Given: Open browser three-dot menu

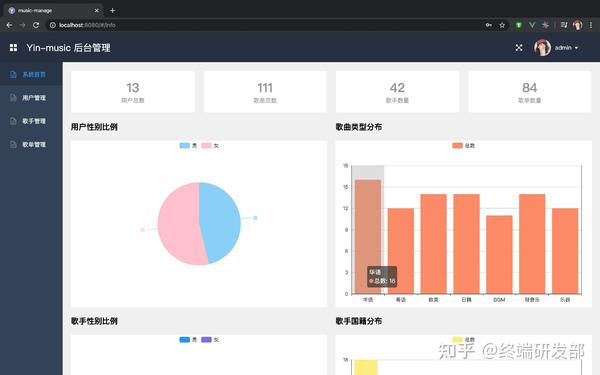Looking at the screenshot, I should (x=591, y=25).
